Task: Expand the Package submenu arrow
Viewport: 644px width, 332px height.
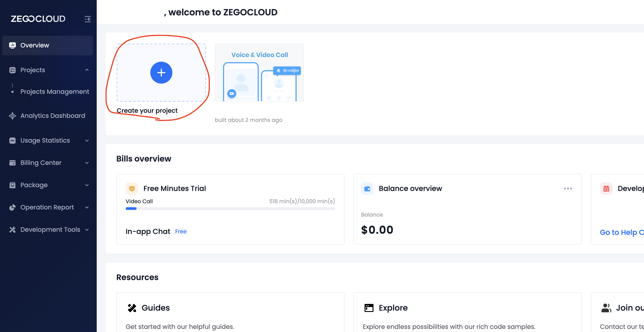Action: click(x=87, y=185)
